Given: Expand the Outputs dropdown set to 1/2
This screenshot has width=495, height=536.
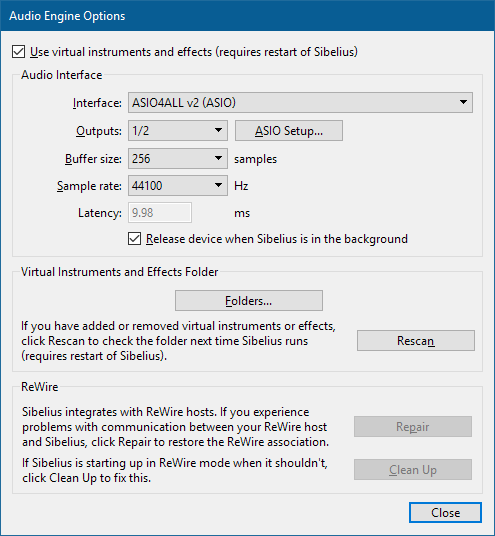Looking at the screenshot, I should [178, 131].
